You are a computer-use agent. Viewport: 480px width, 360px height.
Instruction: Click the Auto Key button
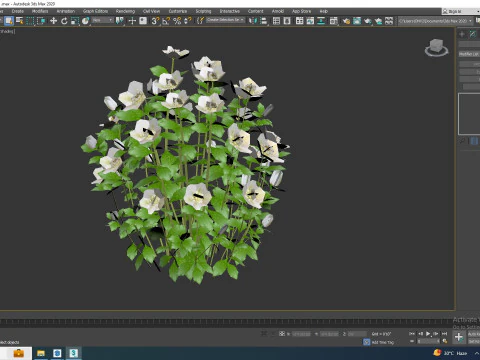(x=474, y=334)
